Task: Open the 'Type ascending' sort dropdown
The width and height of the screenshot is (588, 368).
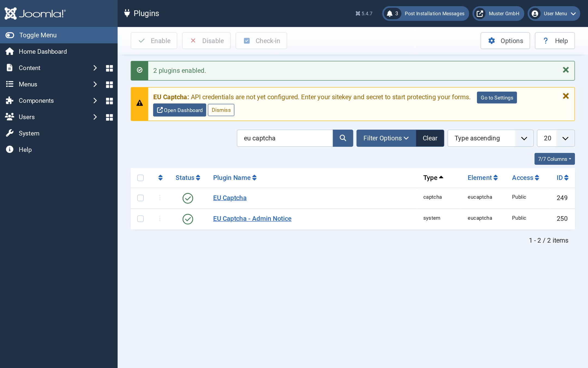Action: tap(491, 138)
